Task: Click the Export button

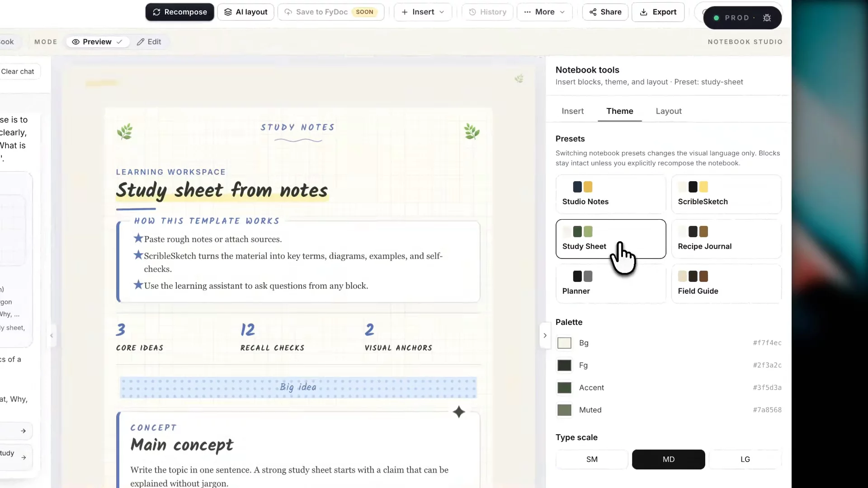Action: click(658, 12)
